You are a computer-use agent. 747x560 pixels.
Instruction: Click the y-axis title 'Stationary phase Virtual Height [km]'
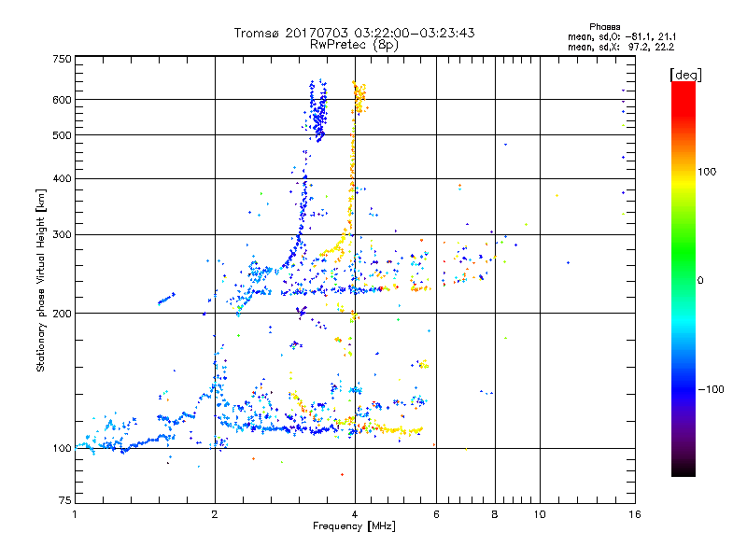[x=40, y=280]
